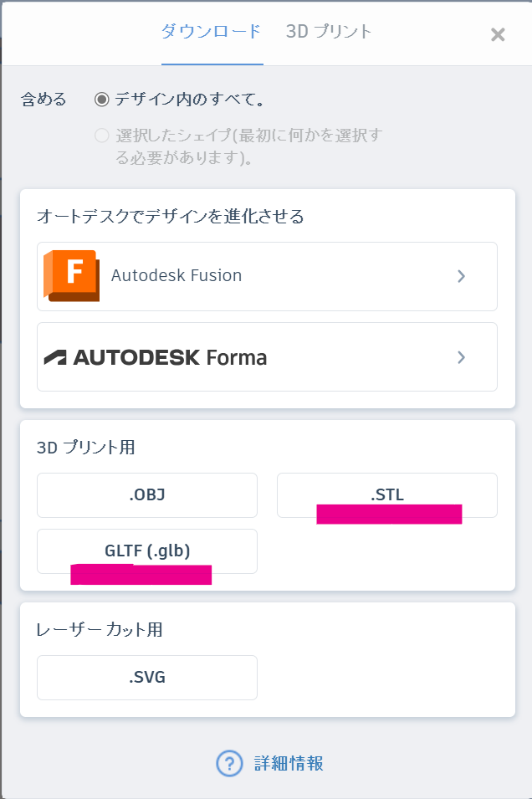This screenshot has width=532, height=799.
Task: Switch to the ダウンロード tab
Action: pyautogui.click(x=212, y=32)
